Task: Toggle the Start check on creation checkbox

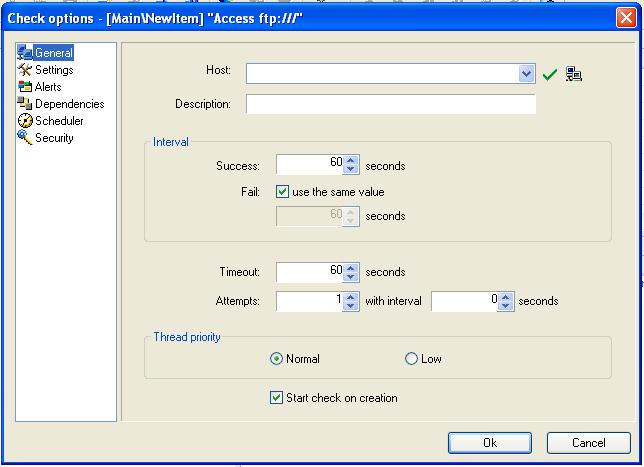Action: tap(276, 398)
